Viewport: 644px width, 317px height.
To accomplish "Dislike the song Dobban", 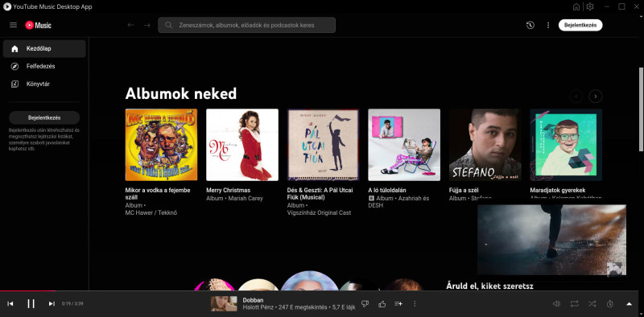I will click(365, 303).
